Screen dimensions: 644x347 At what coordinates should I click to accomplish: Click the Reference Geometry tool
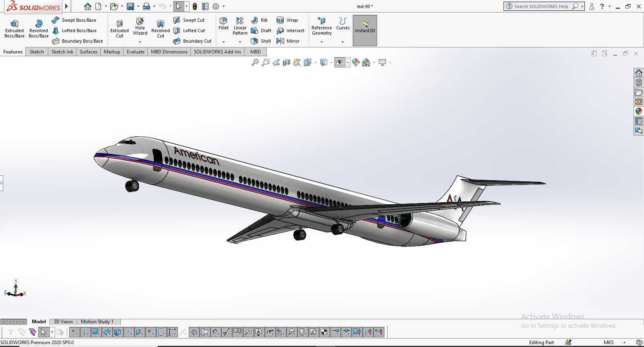[322, 26]
